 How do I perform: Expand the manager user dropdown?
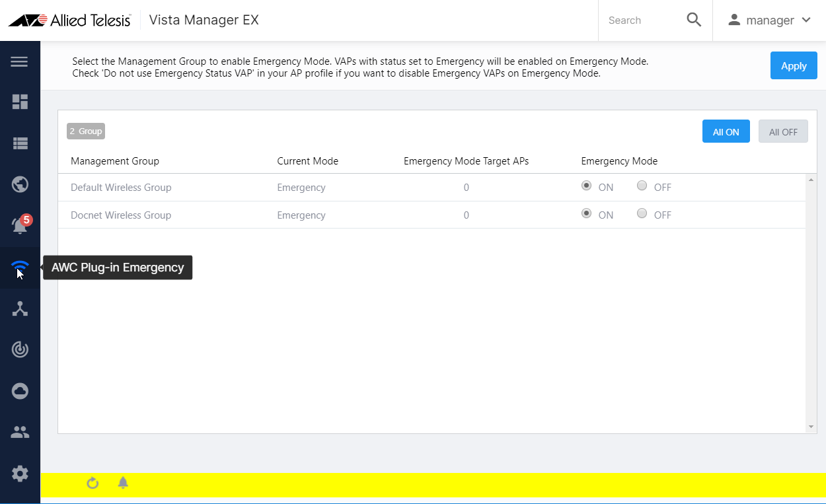[769, 20]
